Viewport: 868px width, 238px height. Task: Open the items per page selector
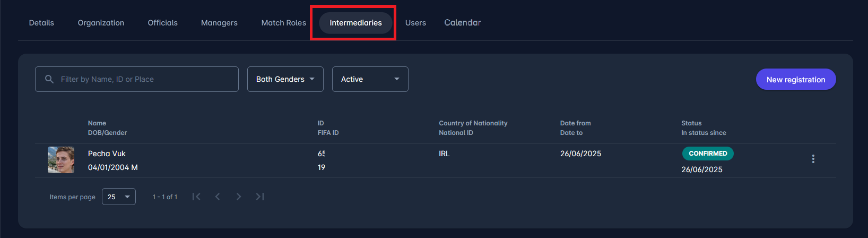tap(118, 197)
